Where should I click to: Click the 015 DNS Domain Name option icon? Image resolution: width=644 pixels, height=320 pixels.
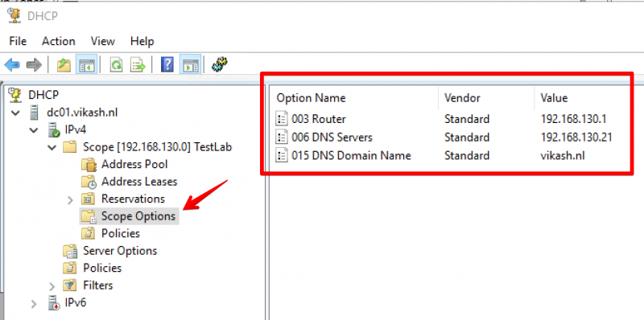[281, 155]
